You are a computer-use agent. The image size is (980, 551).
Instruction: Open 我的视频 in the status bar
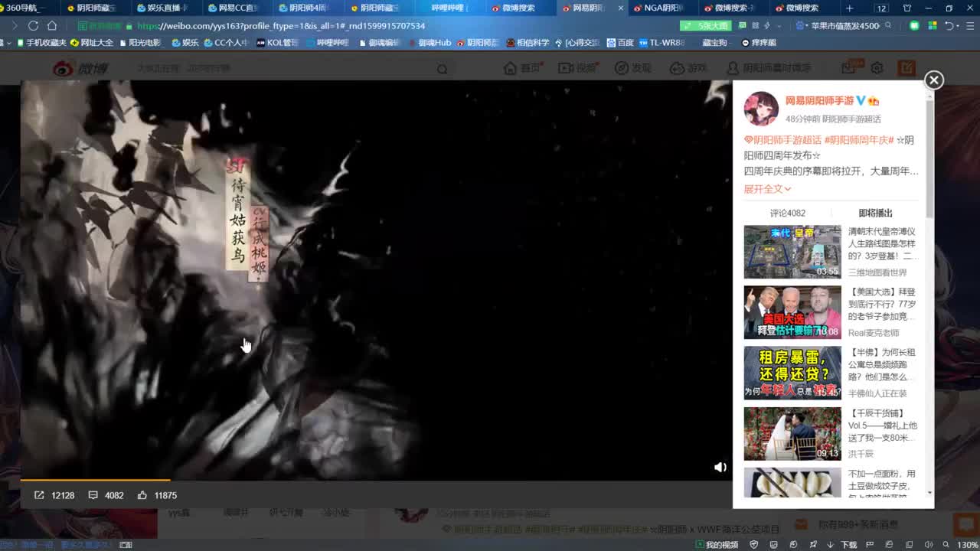pos(716,544)
